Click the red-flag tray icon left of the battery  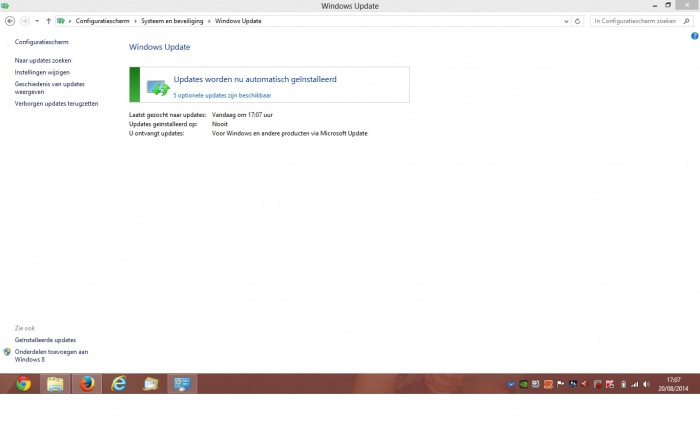610,384
